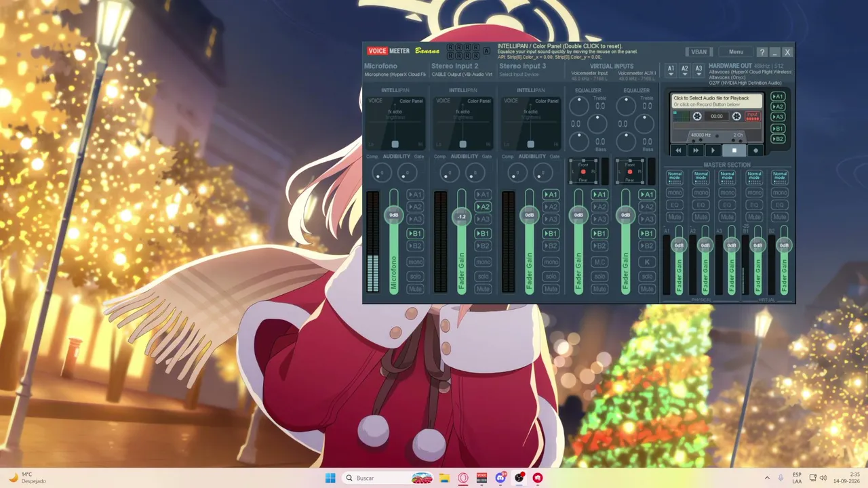
Task: Solo the Stereo Input 2 strip
Action: (483, 277)
